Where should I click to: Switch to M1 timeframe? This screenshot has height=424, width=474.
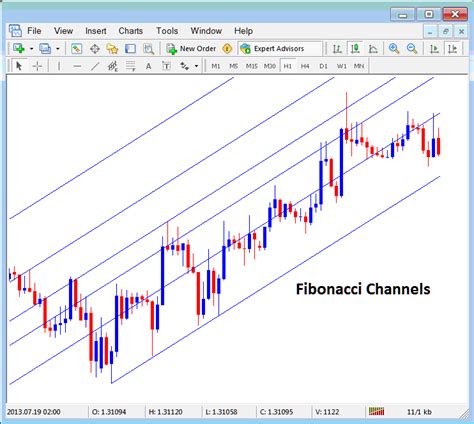pyautogui.click(x=216, y=66)
